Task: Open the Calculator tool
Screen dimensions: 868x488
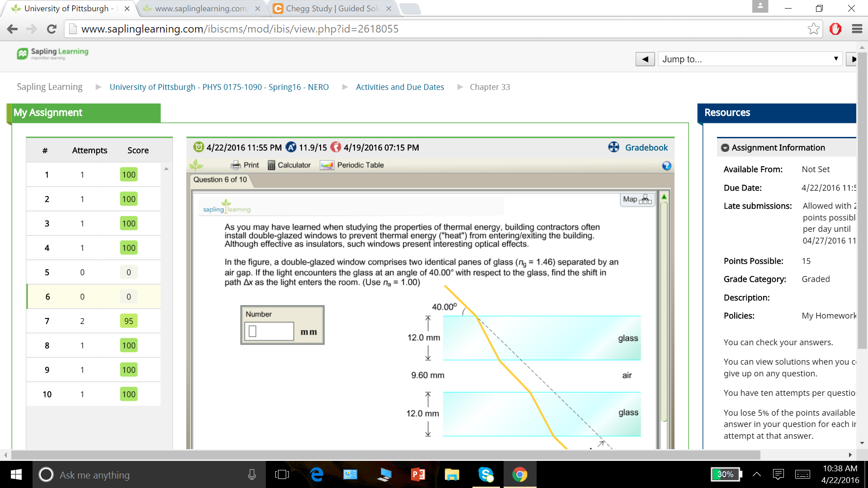Action: pos(289,165)
